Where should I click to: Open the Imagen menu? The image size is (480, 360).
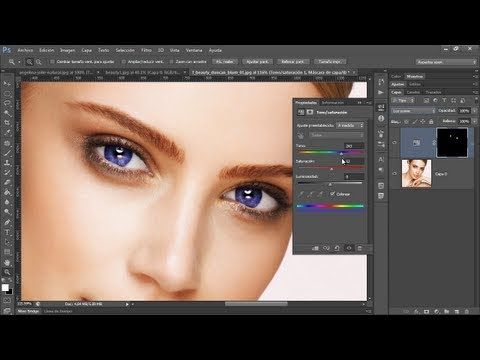(67, 50)
